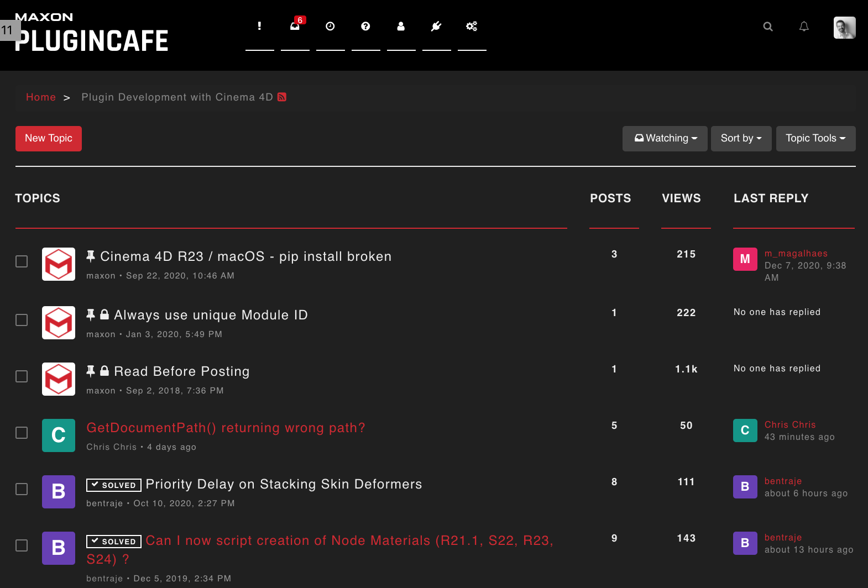This screenshot has width=868, height=588.
Task: Click maxon author name under Read Before Posting
Action: (x=101, y=391)
